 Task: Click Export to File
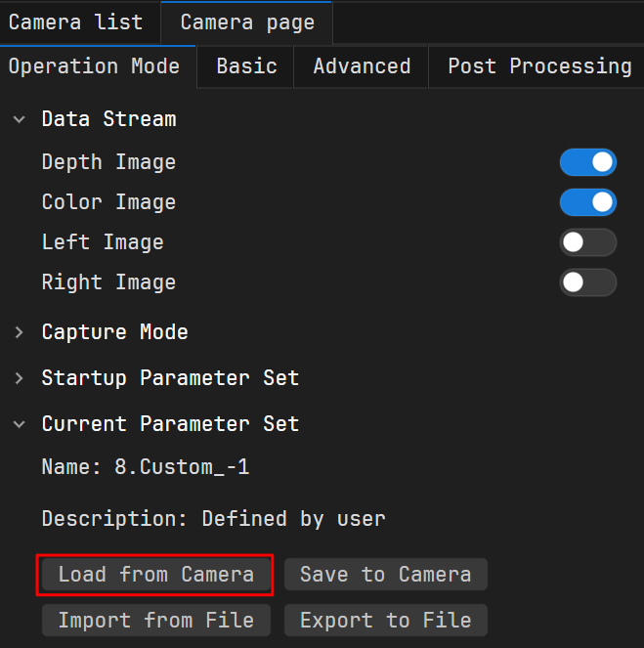coord(385,621)
